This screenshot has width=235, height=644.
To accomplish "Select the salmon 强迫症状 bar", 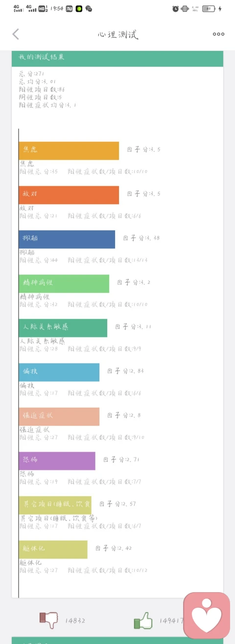I will [x=59, y=417].
